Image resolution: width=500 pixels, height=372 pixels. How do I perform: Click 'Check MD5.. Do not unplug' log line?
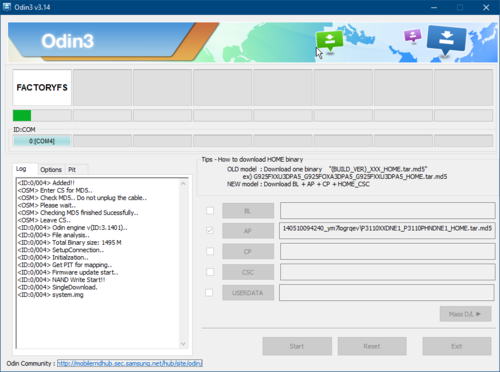(82, 198)
